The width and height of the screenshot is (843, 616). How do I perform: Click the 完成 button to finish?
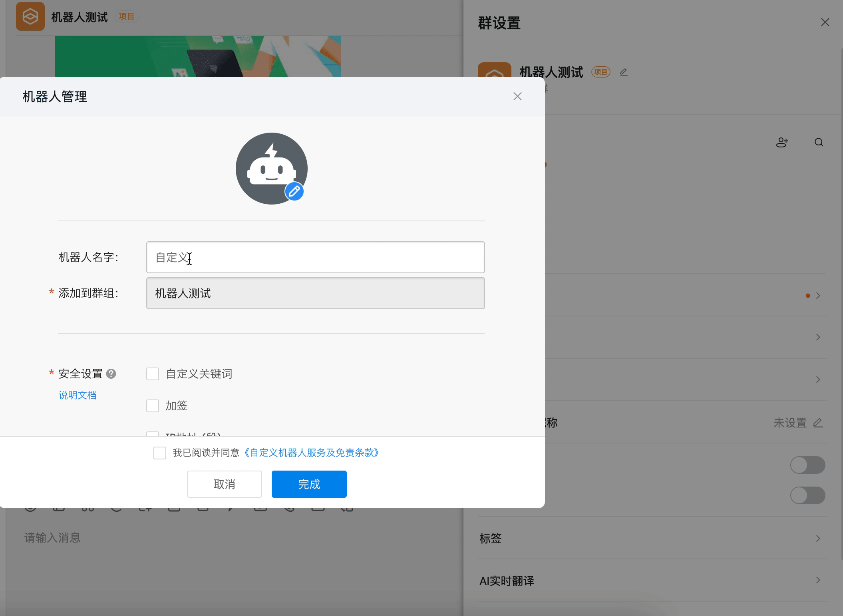[308, 484]
